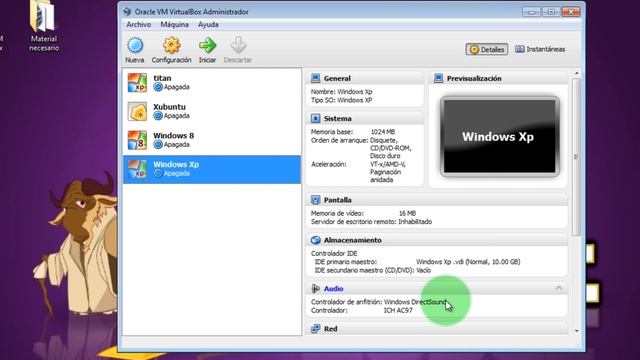The height and width of the screenshot is (360, 640).
Task: Click 'Nombre: Windows Xp' text
Action: pos(341,92)
